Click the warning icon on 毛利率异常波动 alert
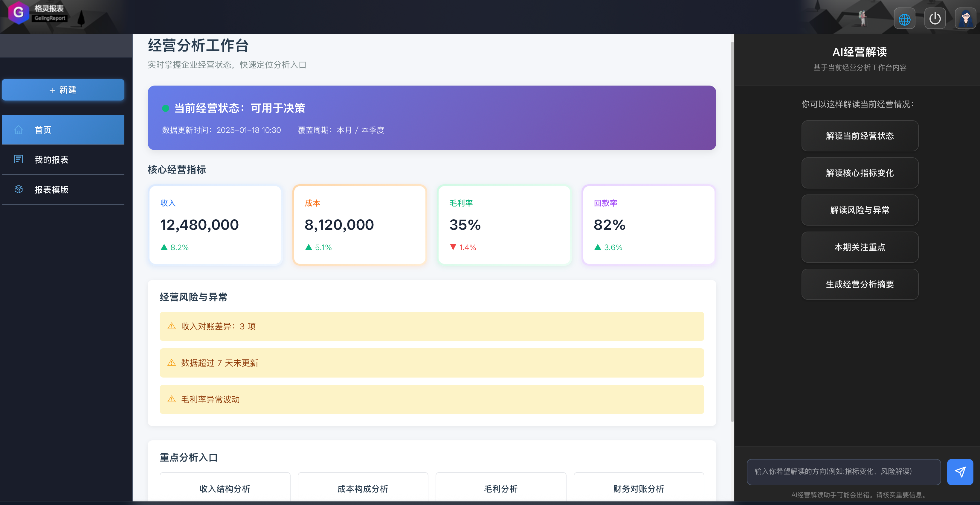 [171, 399]
